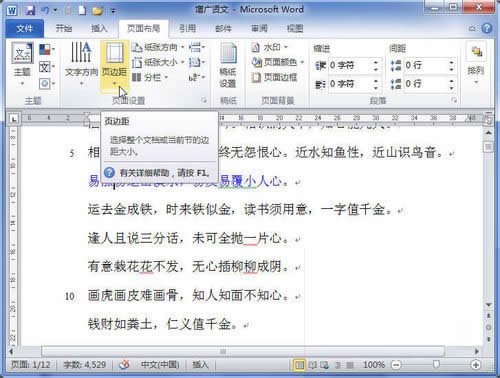The width and height of the screenshot is (500, 378).
Task: Switch to full screen reading view
Action: 312,365
